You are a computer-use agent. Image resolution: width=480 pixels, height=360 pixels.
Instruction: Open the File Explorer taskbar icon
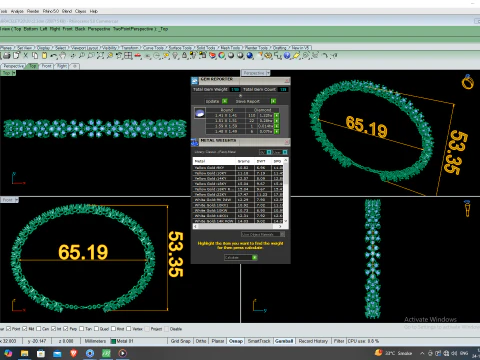24,353
